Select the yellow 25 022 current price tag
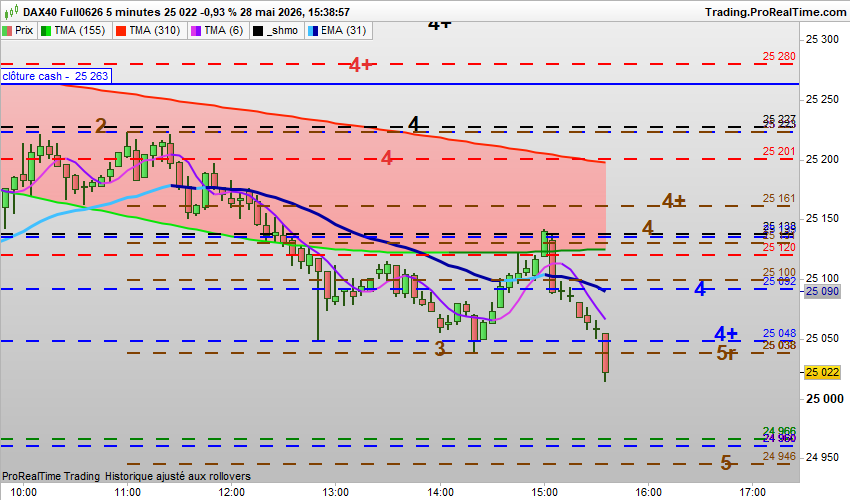Screen dimensions: 850x500 coord(822,372)
